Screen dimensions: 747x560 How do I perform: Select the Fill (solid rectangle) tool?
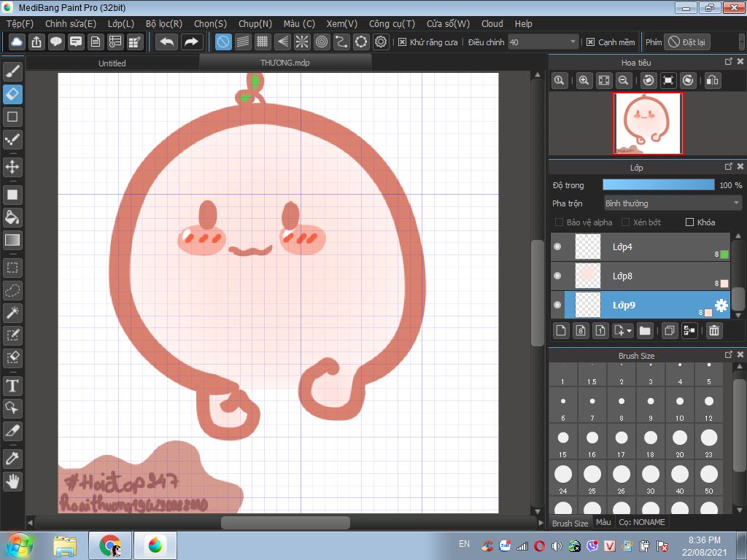[x=12, y=195]
